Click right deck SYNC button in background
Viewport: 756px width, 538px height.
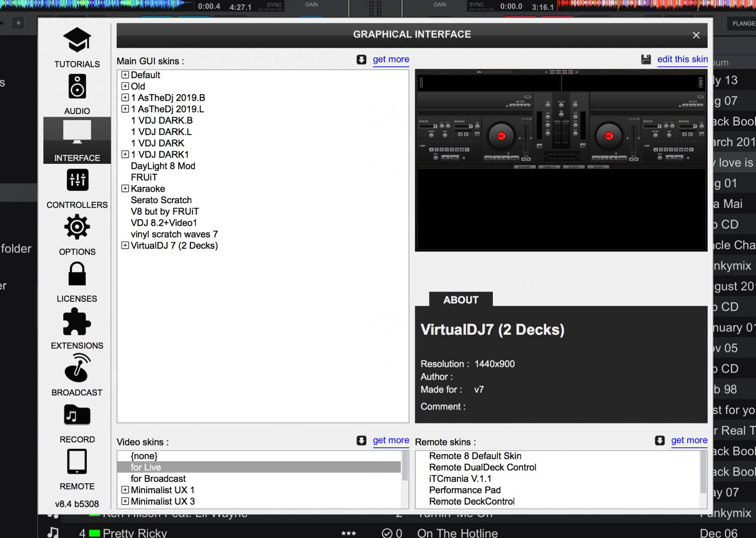click(476, 5)
